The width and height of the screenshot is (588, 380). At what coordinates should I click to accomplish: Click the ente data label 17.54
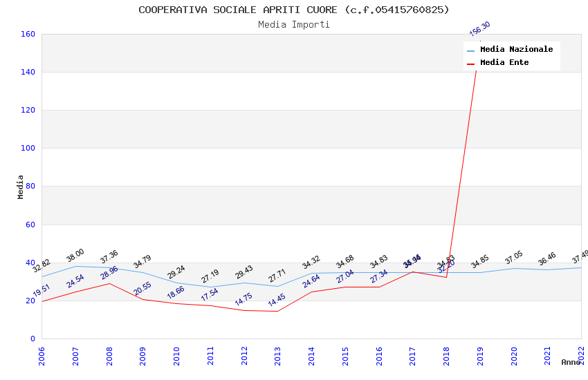coord(210,294)
